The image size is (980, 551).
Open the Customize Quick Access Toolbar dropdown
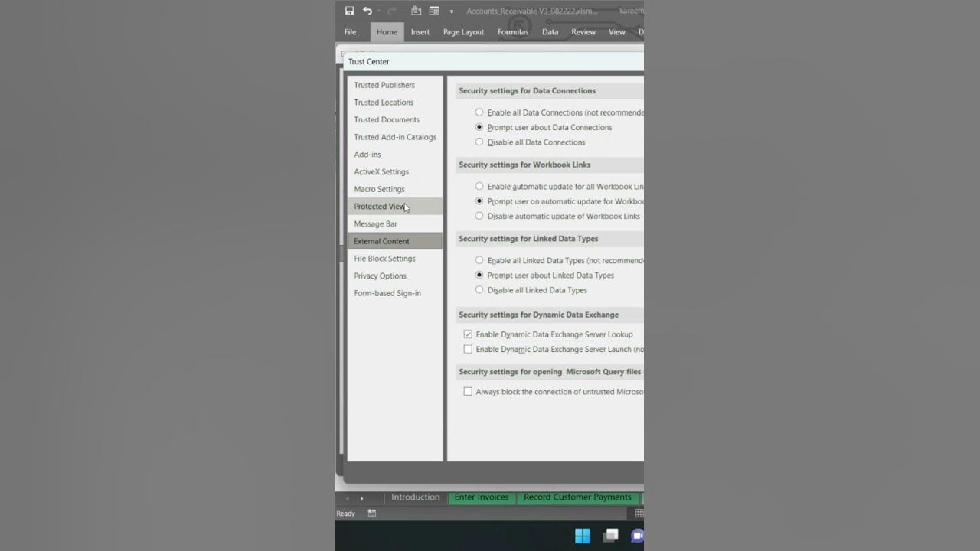[452, 11]
